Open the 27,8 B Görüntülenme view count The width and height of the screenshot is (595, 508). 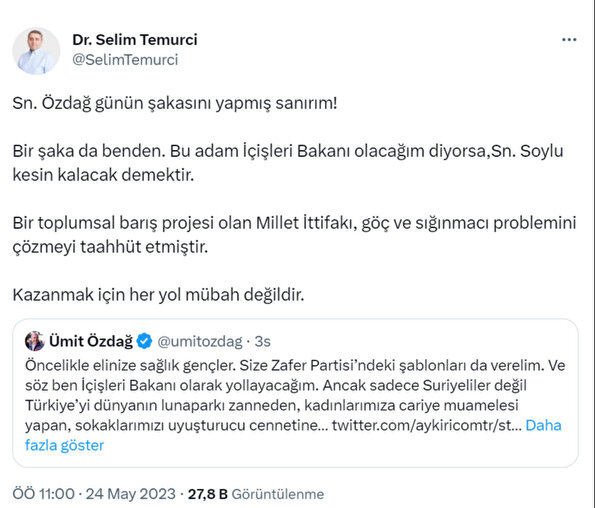pyautogui.click(x=256, y=494)
